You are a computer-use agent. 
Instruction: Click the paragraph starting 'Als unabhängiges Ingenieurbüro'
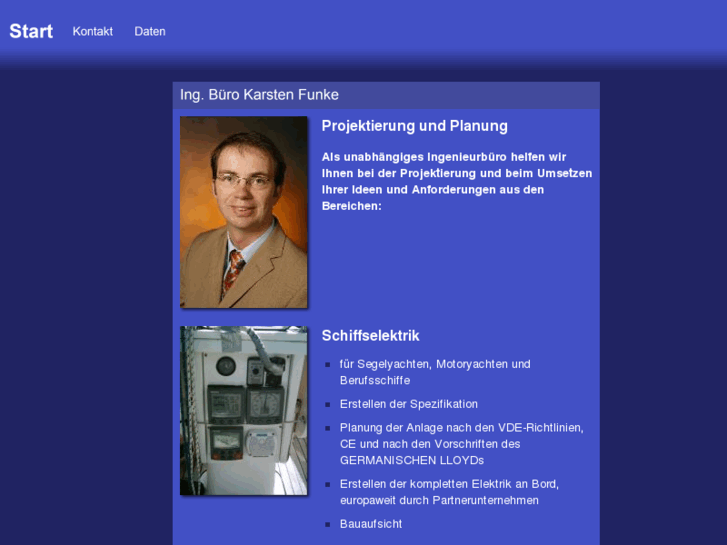(457, 181)
